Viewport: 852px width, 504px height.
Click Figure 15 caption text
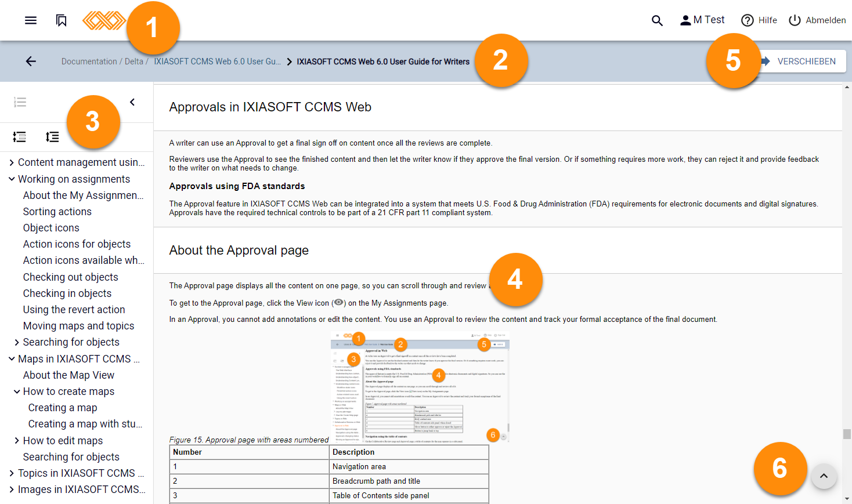(249, 440)
